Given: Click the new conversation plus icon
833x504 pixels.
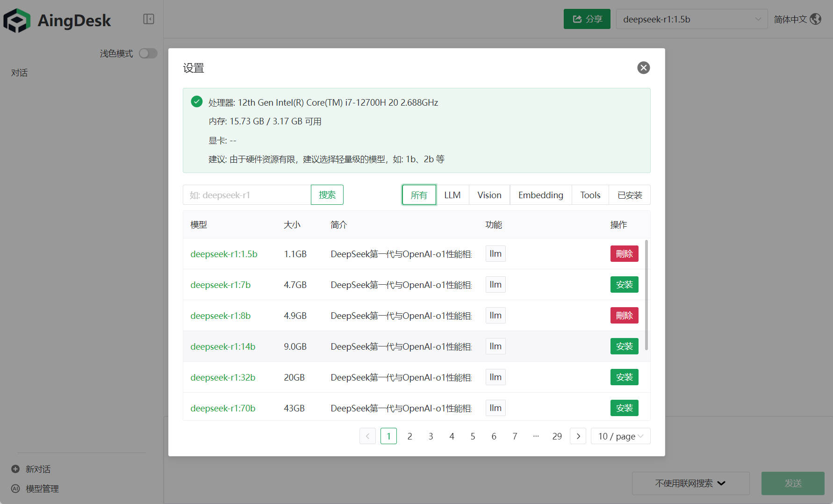Looking at the screenshot, I should pyautogui.click(x=15, y=469).
